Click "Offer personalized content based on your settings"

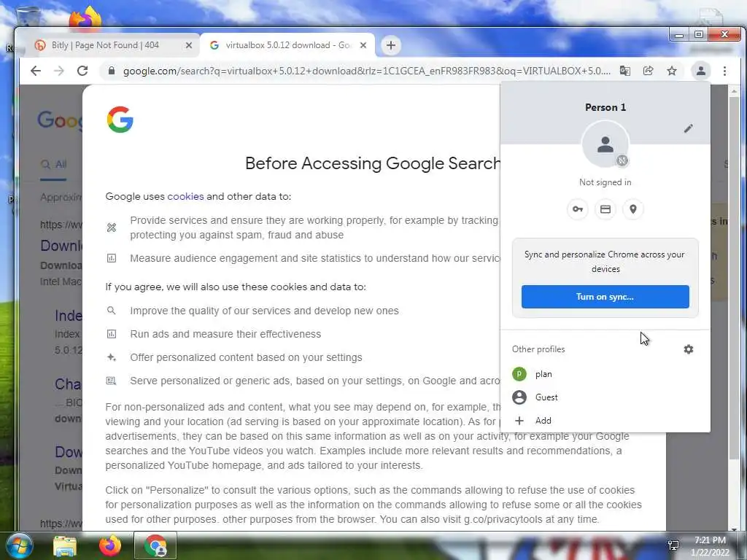coord(246,357)
